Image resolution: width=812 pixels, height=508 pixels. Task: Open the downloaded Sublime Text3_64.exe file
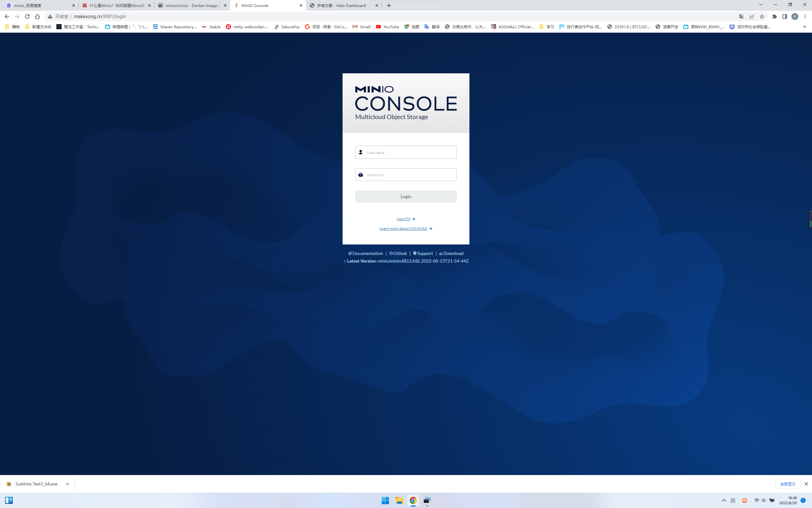[x=33, y=484]
